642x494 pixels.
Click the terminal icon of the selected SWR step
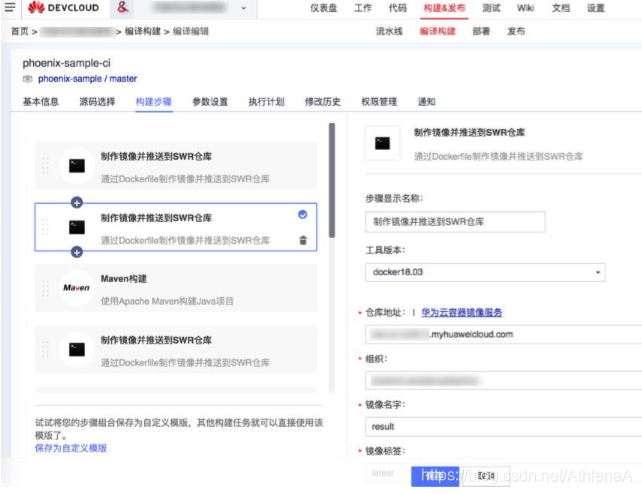coord(77,227)
